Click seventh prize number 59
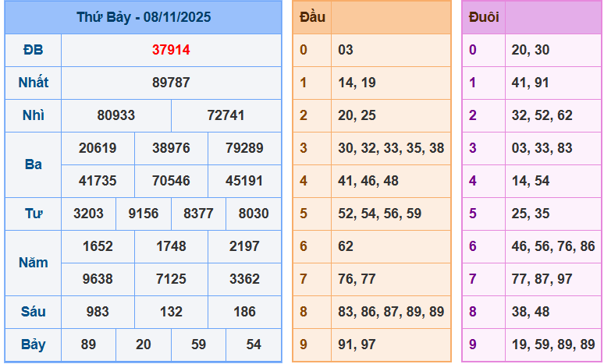Image resolution: width=604 pixels, height=364 pixels. 198,345
